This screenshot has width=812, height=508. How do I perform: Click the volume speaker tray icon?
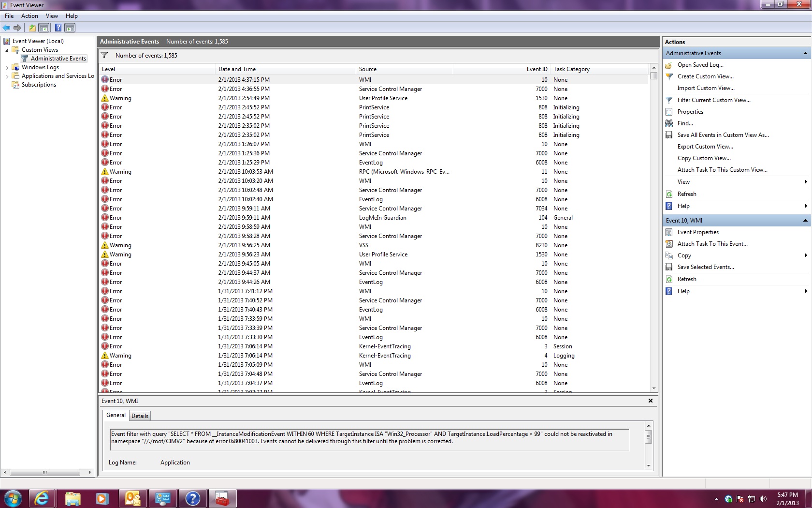click(x=763, y=499)
